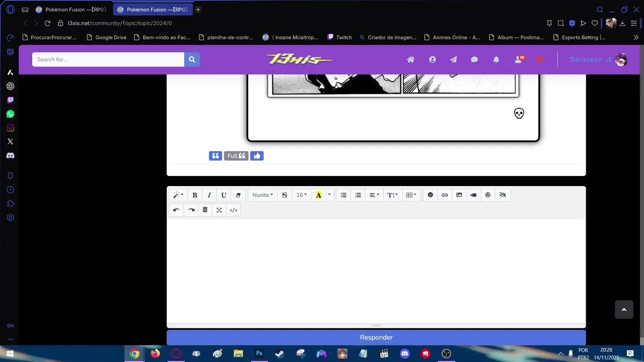Redo the last editor action

[191, 210]
